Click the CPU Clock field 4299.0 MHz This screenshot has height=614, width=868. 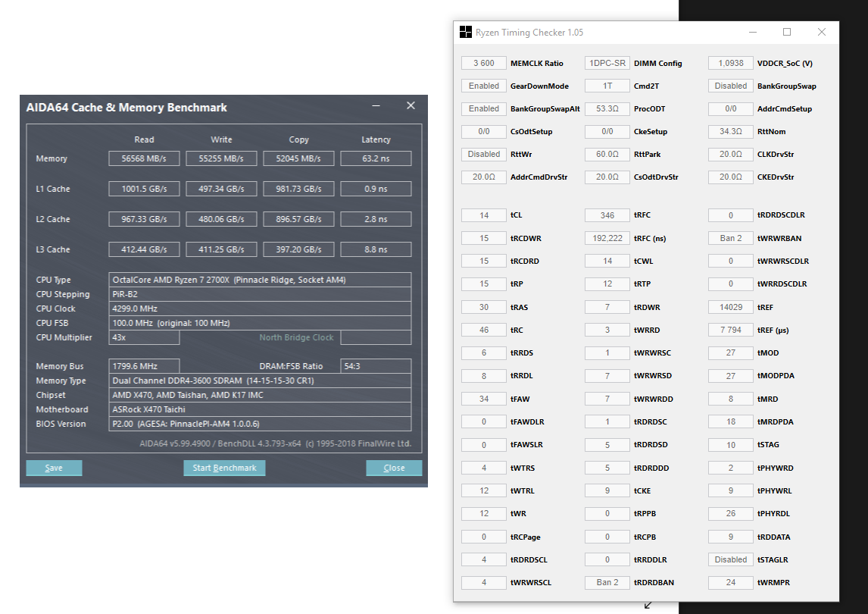(x=261, y=309)
